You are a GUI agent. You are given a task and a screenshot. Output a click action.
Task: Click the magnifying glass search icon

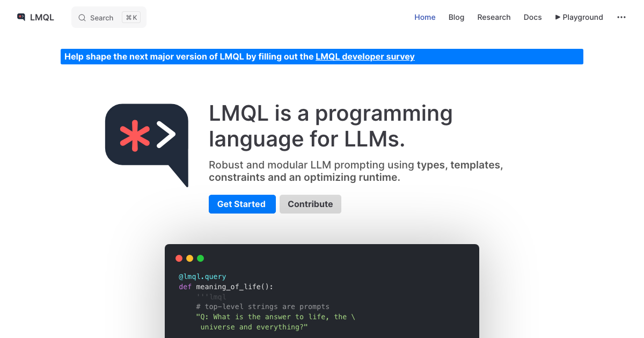point(82,18)
